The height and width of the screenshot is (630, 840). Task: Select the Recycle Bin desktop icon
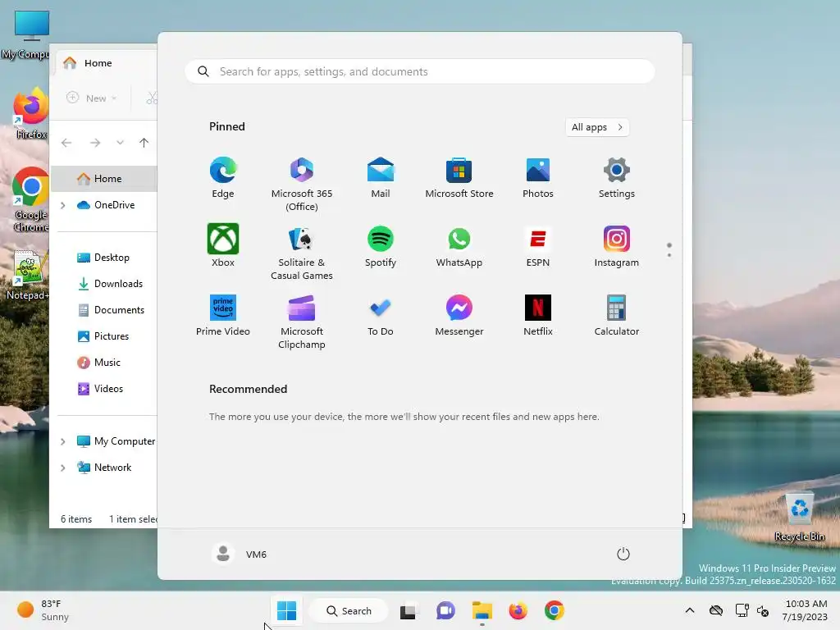tap(799, 518)
